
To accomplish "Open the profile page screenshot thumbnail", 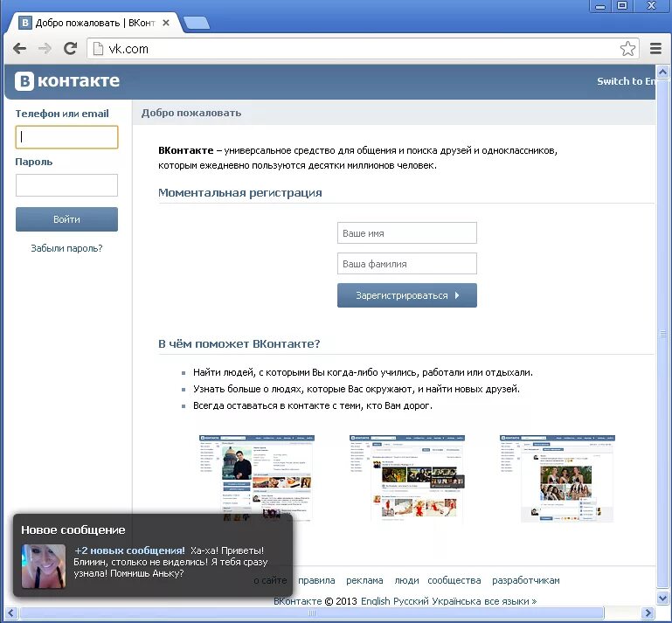I will pyautogui.click(x=257, y=479).
